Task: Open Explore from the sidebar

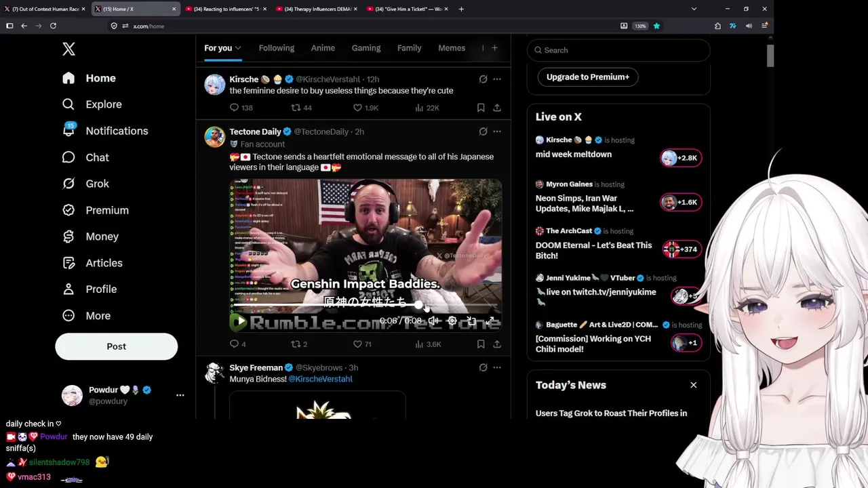Action: (92, 104)
